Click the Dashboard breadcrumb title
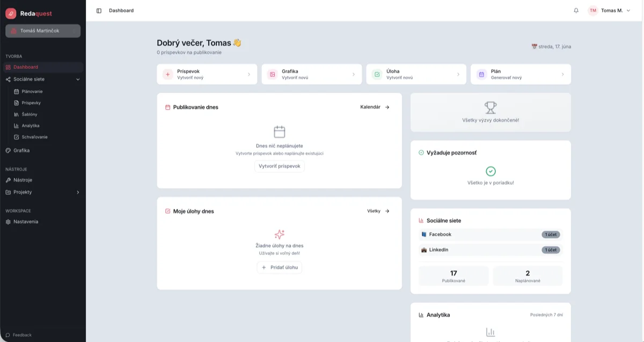The image size is (644, 342). tap(121, 11)
